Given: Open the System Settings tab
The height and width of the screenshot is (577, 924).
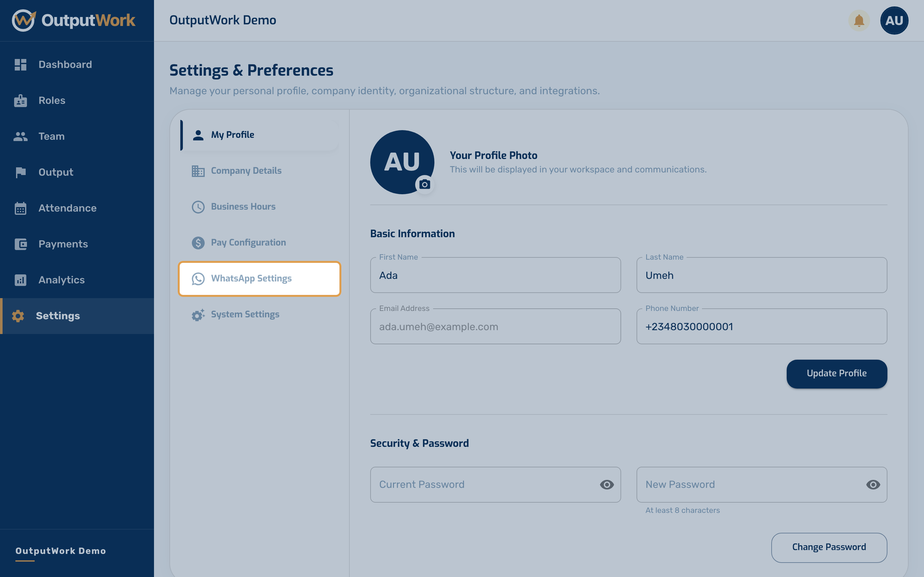Looking at the screenshot, I should coord(259,314).
